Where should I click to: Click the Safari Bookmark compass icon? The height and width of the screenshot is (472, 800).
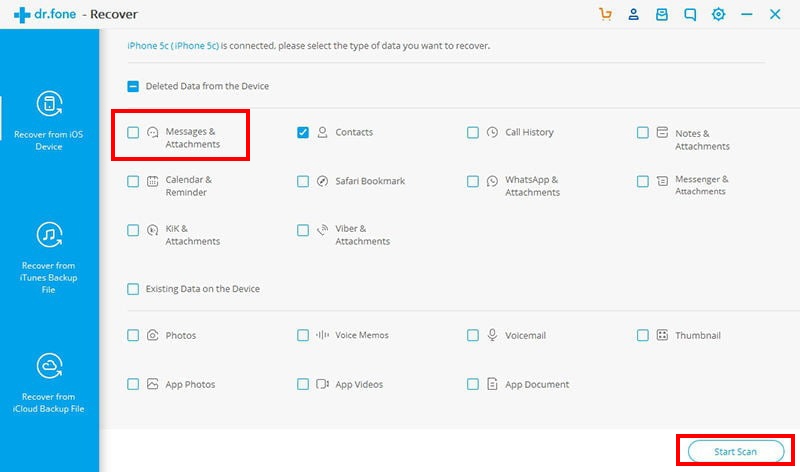coord(322,181)
